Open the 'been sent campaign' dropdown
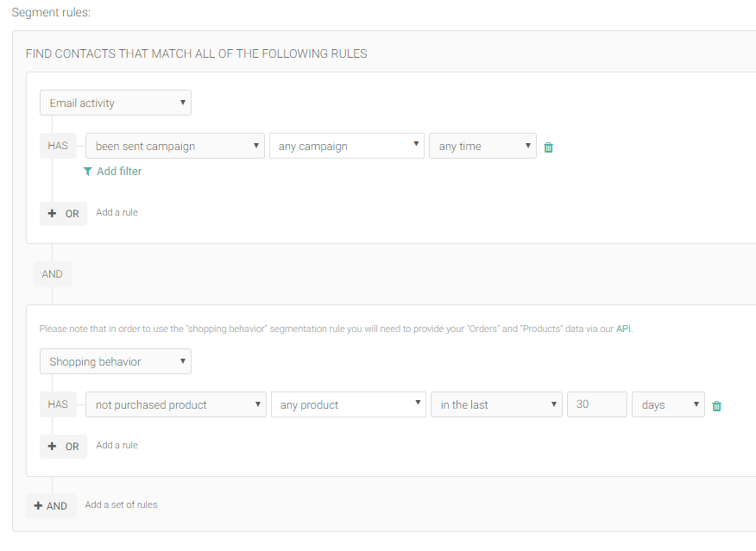Image resolution: width=756 pixels, height=551 pixels. [x=175, y=146]
